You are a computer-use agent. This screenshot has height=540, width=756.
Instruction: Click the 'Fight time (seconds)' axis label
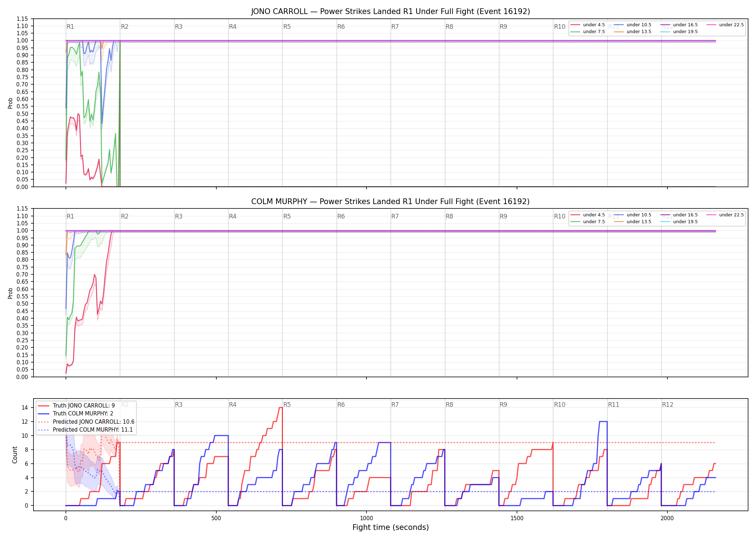tap(391, 527)
